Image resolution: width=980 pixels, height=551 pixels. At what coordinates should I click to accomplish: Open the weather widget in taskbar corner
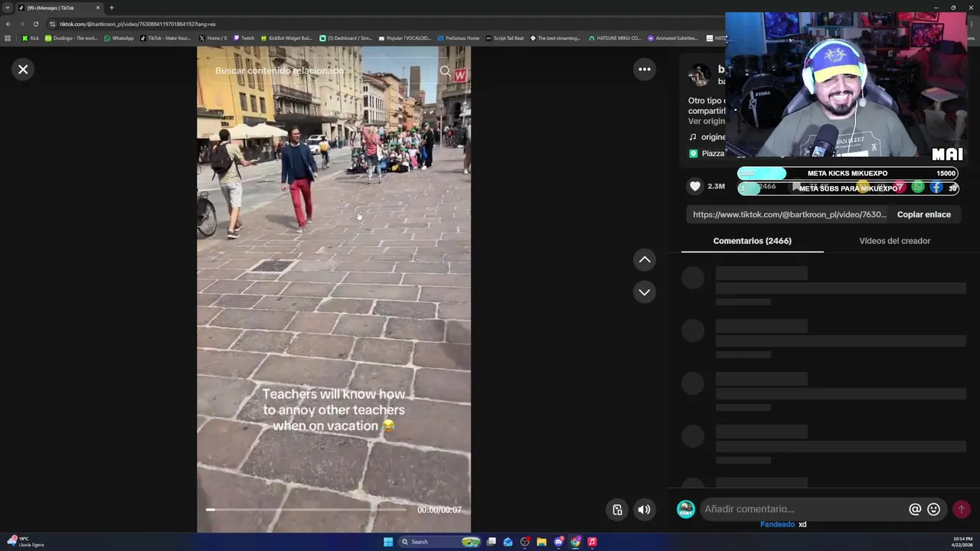click(24, 542)
